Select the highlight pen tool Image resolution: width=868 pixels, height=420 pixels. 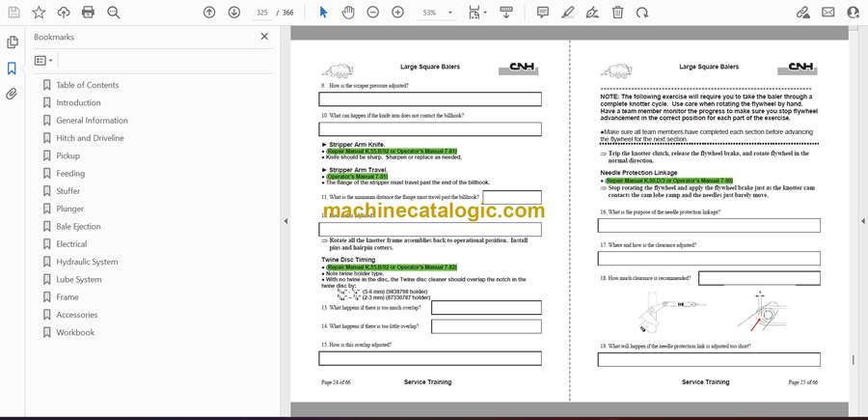tap(567, 13)
